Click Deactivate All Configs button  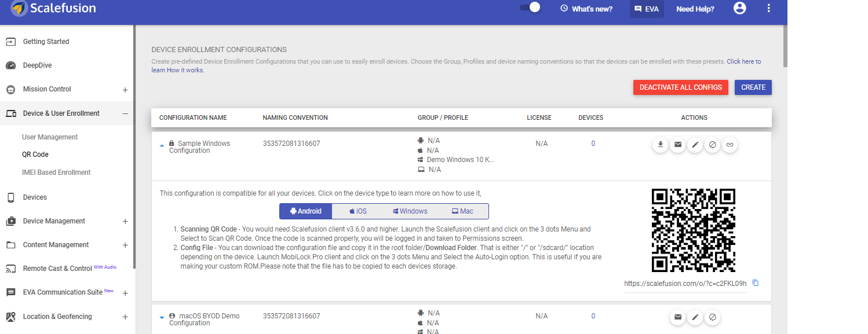(x=681, y=87)
